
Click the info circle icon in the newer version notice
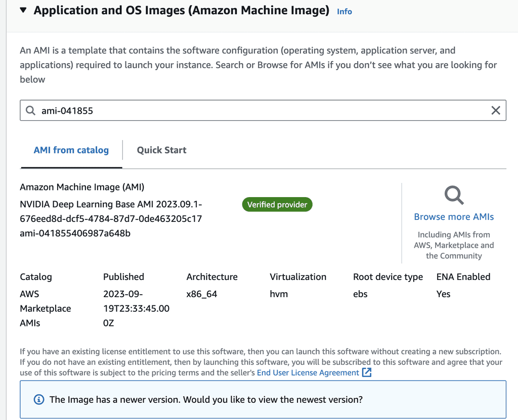click(38, 399)
